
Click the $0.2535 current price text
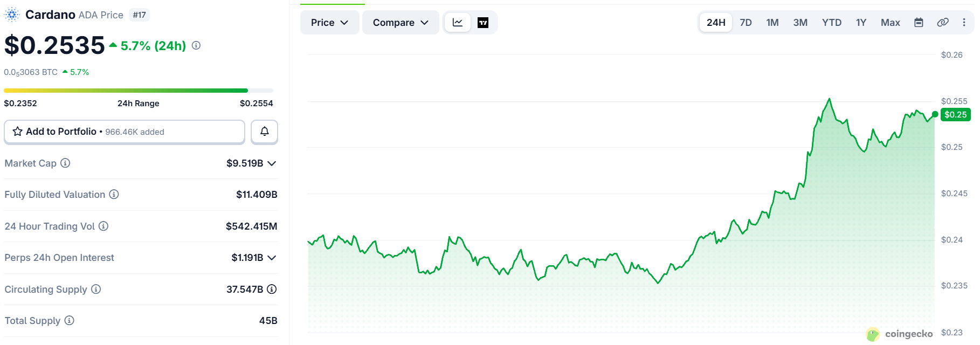coord(54,45)
